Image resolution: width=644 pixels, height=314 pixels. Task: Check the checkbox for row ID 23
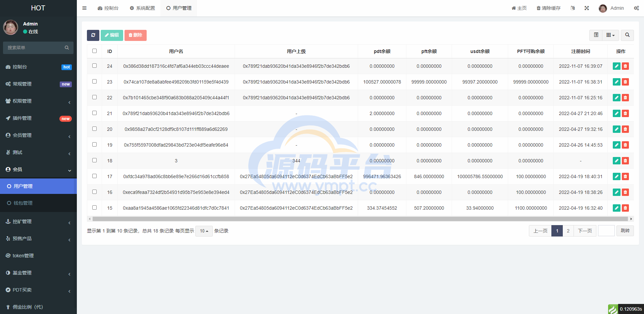94,82
